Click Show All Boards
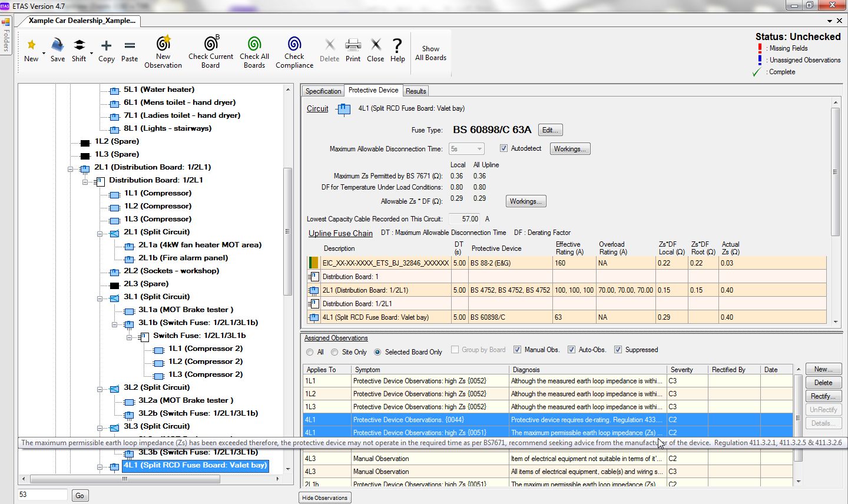 430,53
